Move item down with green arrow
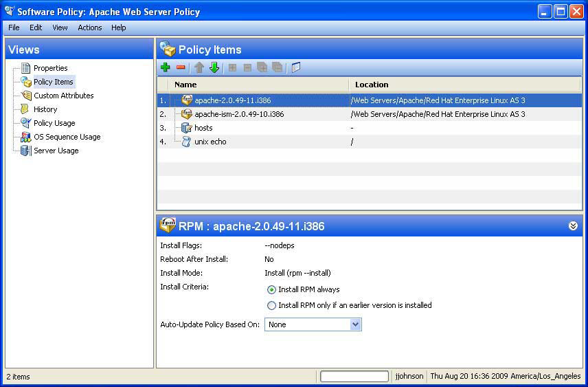588x387 pixels. coord(214,67)
